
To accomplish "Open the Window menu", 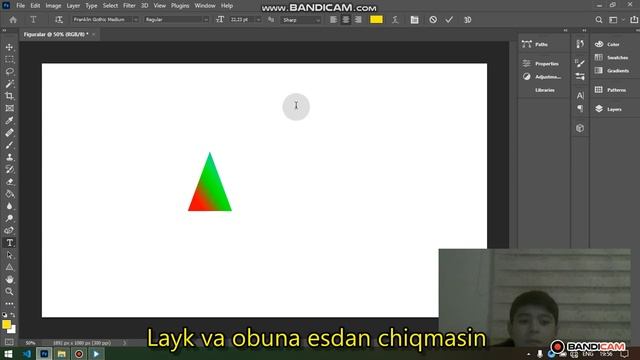I will (205, 6).
